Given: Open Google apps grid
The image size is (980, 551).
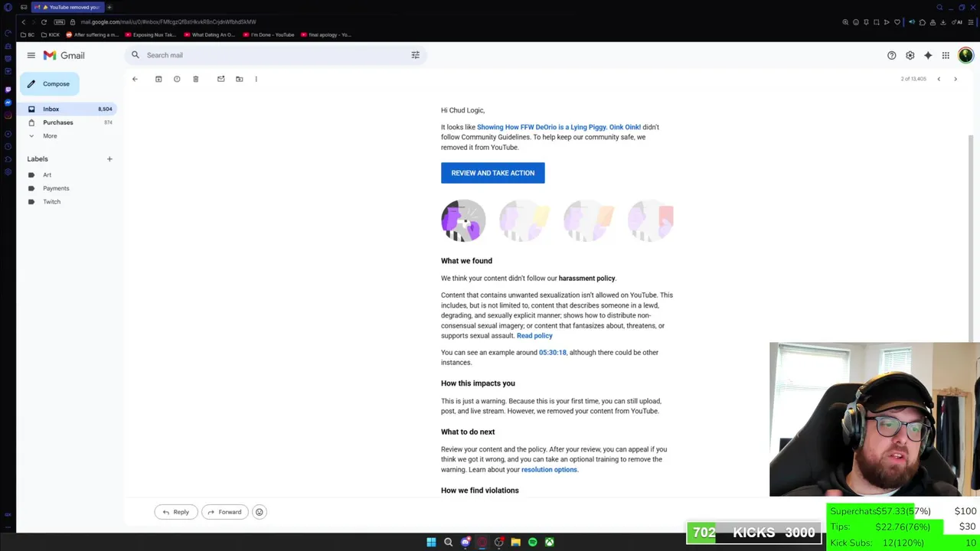Looking at the screenshot, I should pos(946,55).
